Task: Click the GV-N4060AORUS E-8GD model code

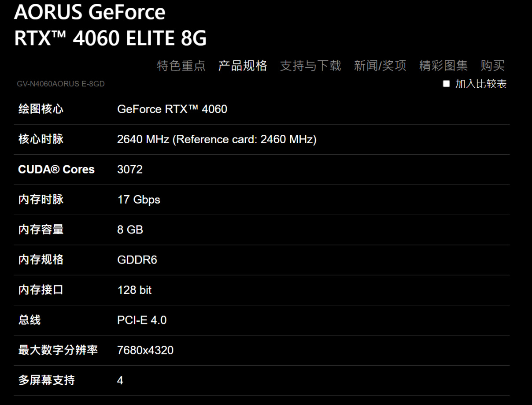Action: (x=61, y=84)
